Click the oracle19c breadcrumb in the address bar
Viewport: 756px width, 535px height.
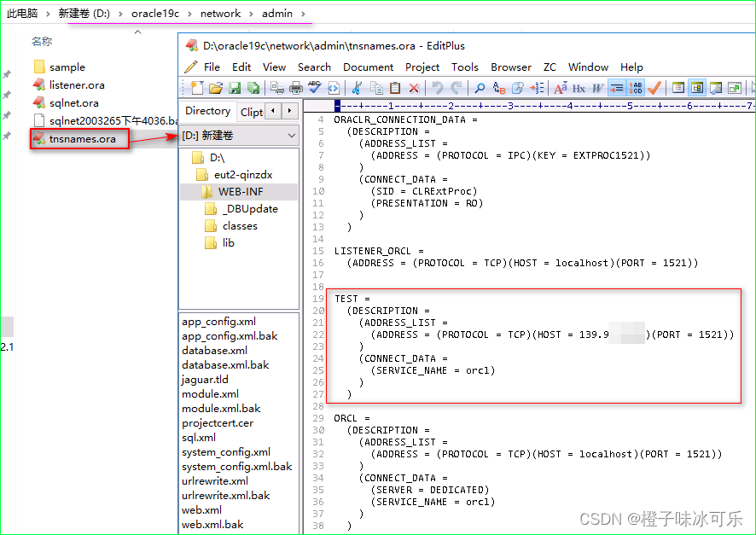(x=155, y=14)
